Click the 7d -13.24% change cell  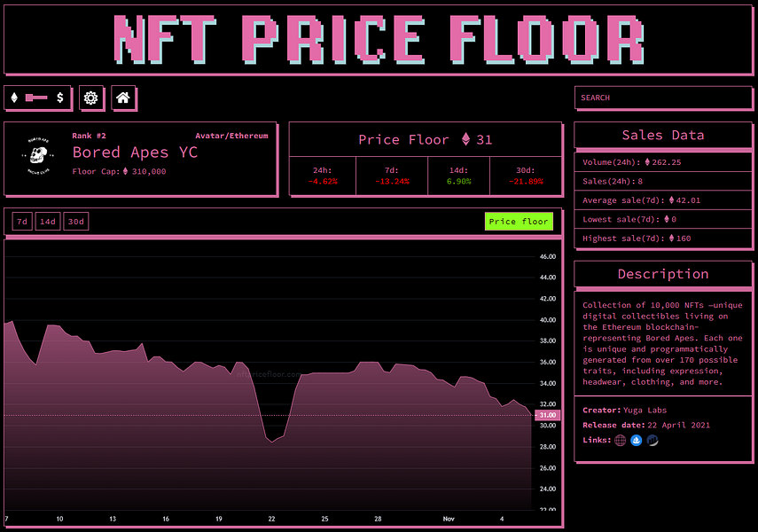(x=392, y=176)
